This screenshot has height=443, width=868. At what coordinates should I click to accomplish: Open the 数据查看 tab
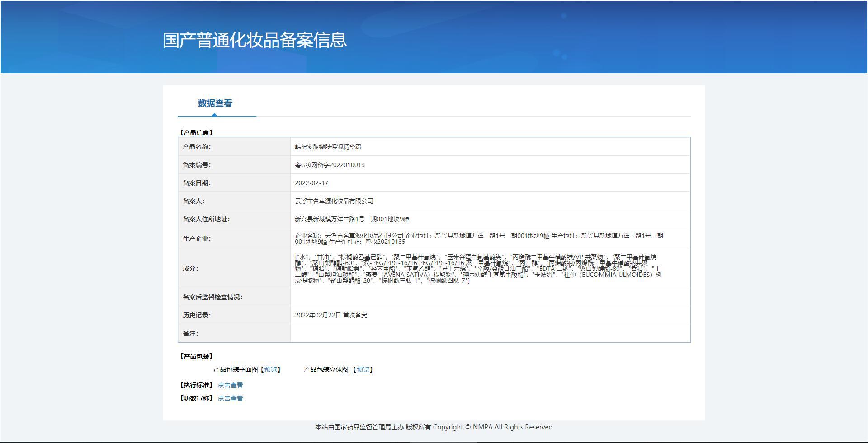pyautogui.click(x=215, y=103)
